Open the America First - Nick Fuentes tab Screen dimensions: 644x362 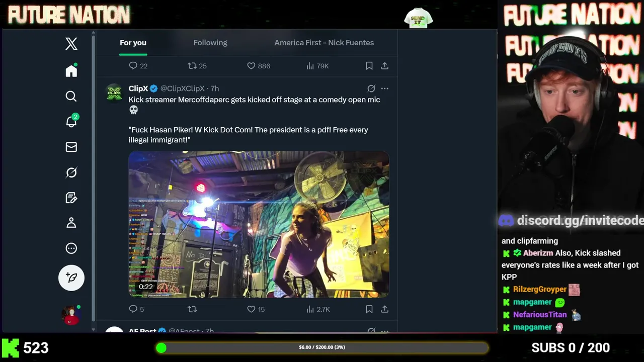pos(324,43)
